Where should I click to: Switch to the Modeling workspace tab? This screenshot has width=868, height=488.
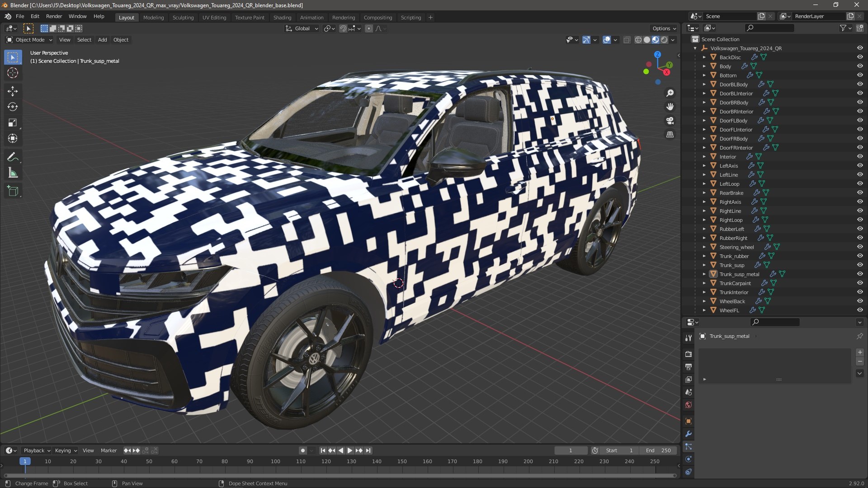pos(153,18)
